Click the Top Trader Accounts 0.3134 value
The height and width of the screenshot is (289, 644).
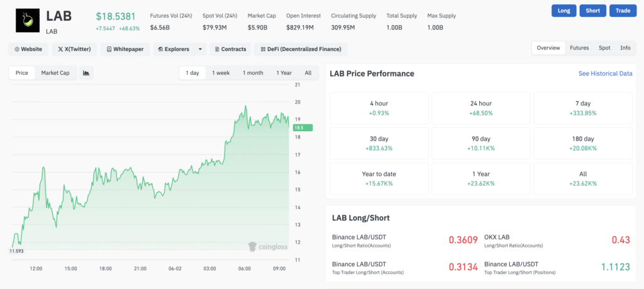coord(463,267)
